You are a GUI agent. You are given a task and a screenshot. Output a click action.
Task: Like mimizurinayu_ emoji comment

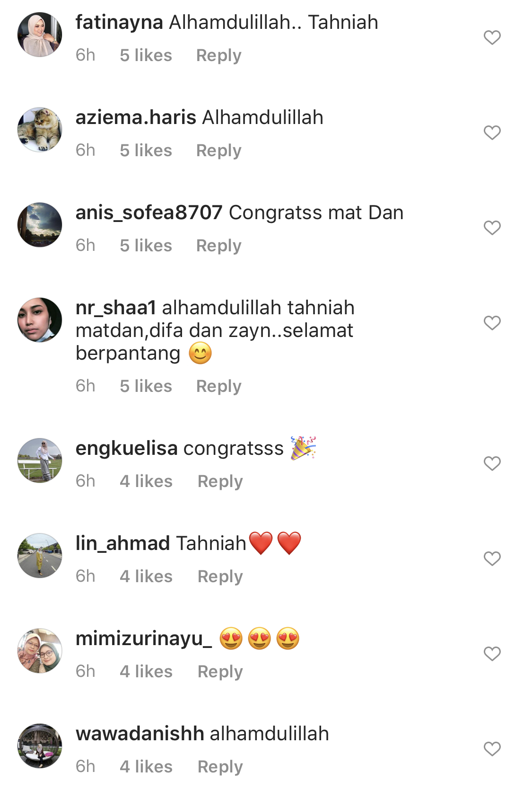pos(492,654)
